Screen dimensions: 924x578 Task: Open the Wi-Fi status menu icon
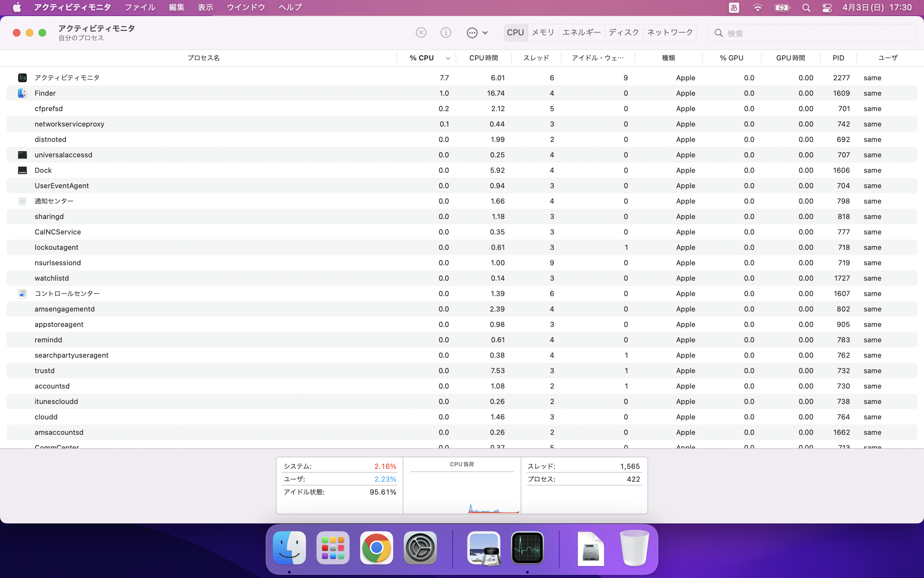coord(757,8)
